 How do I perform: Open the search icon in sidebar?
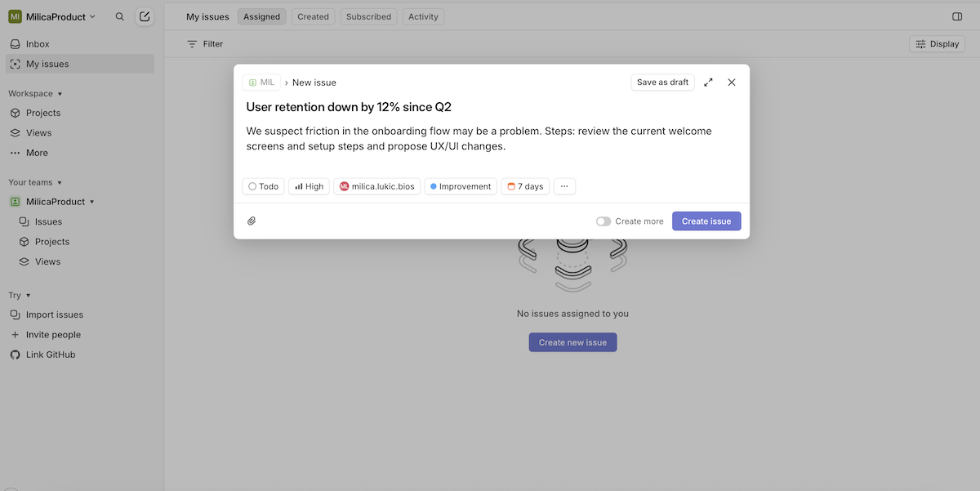click(x=120, y=16)
